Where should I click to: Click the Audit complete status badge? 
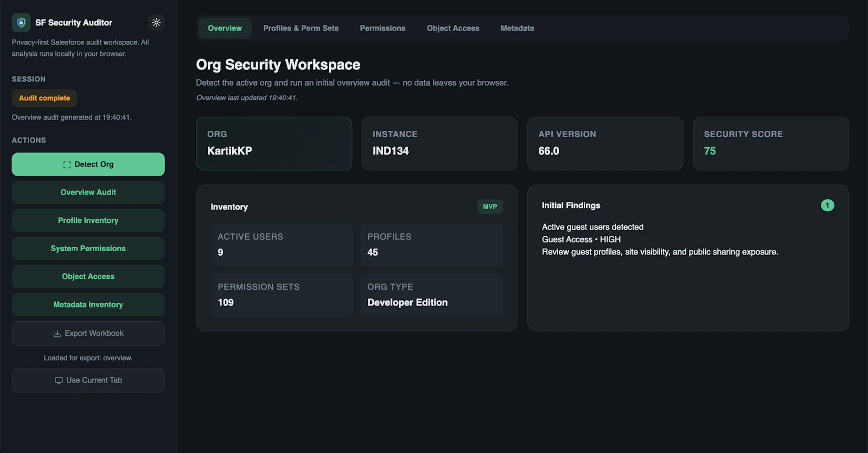pos(44,98)
